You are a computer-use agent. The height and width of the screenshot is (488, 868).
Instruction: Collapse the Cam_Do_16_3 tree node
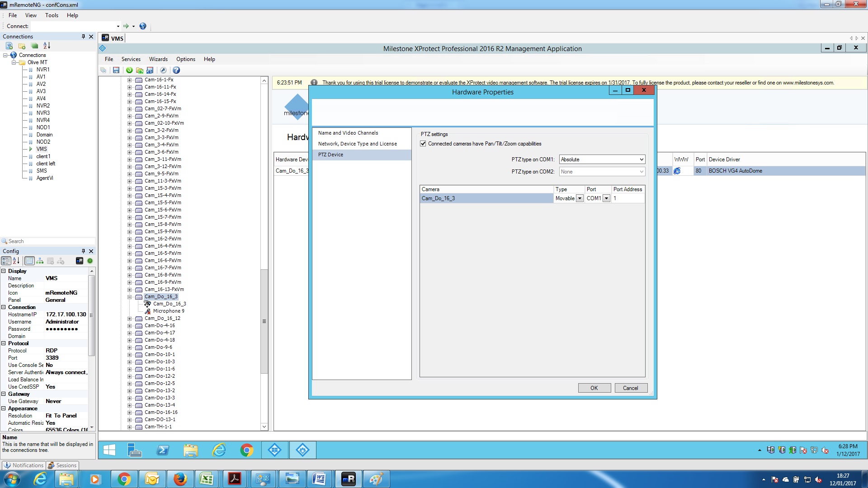point(129,297)
